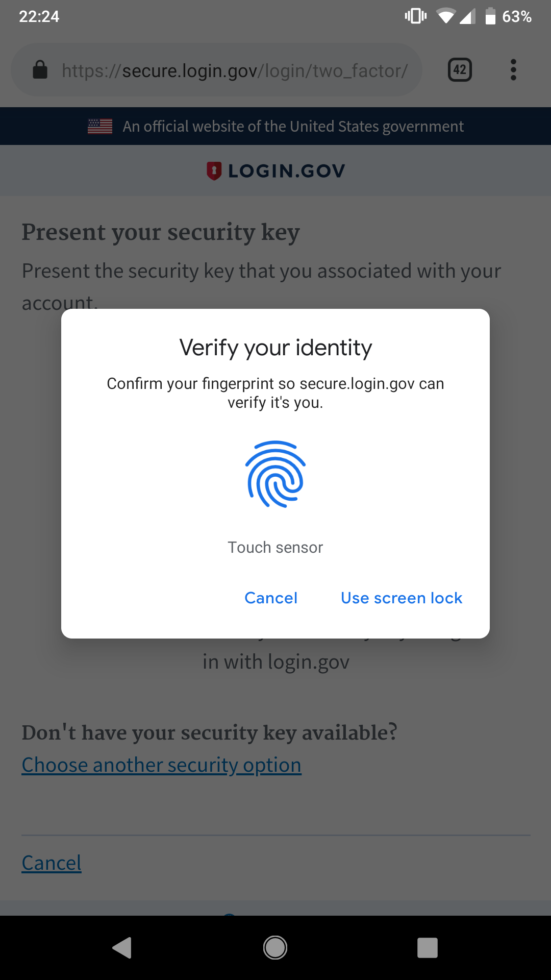Viewport: 551px width, 980px height.
Task: Click the US flag icon in the banner
Action: (x=100, y=126)
